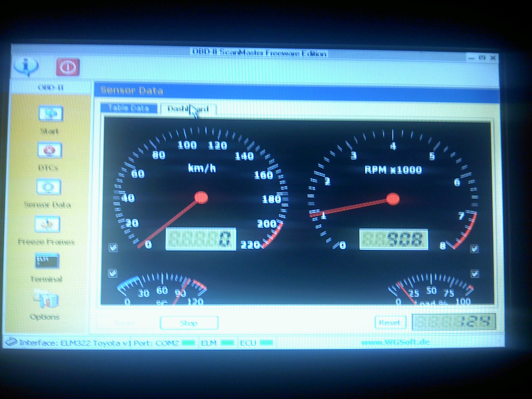Screen dimensions: 532x399
Task: Click the interface plug icon in status bar
Action: (x=11, y=342)
